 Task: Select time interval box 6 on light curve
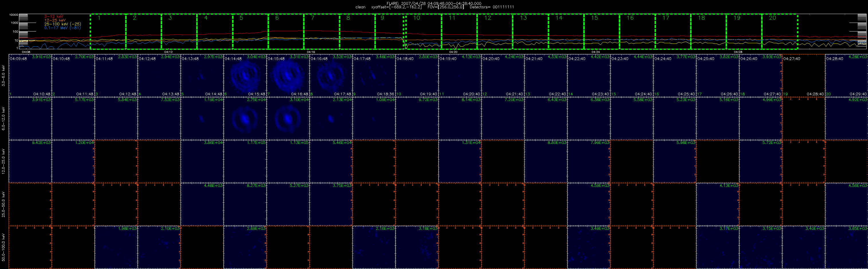[x=286, y=32]
